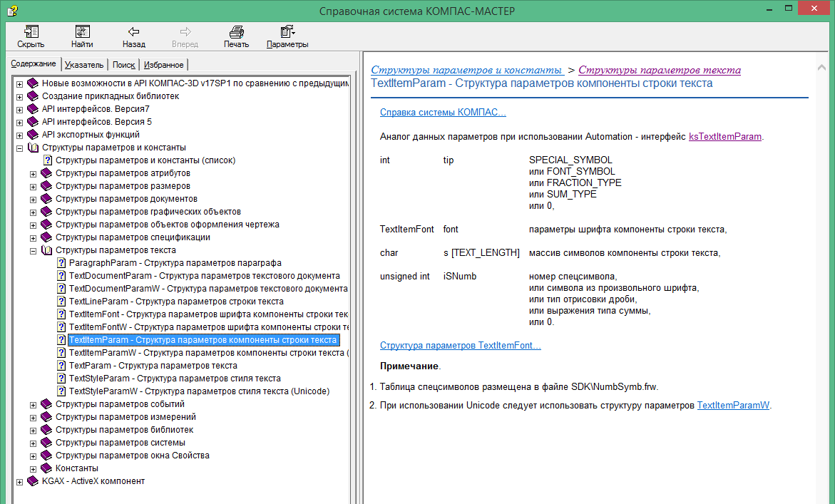The width and height of the screenshot is (835, 504).
Task: Click the book icon for Структуры параметров системы
Action: click(x=47, y=443)
